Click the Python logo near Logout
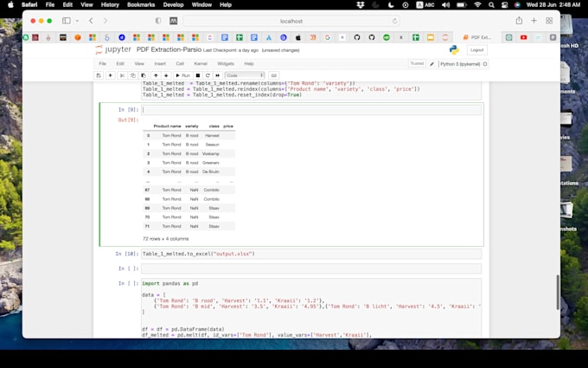588x368 pixels. [454, 49]
